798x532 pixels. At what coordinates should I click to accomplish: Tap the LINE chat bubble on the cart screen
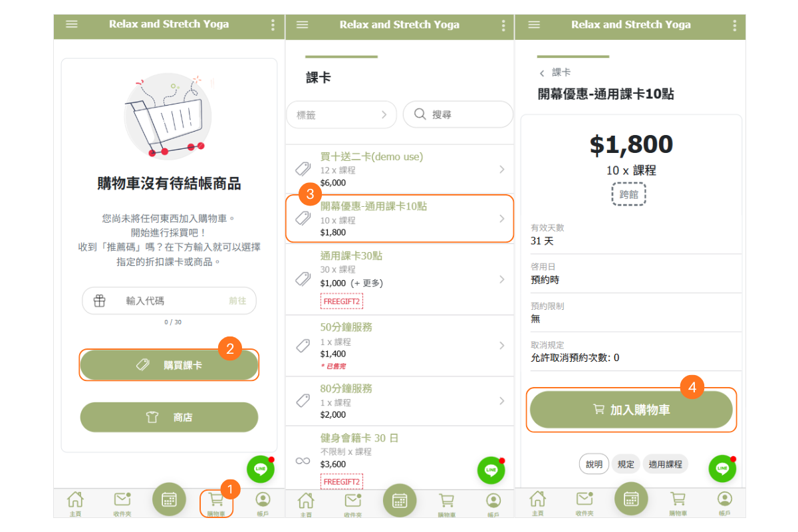(x=260, y=469)
